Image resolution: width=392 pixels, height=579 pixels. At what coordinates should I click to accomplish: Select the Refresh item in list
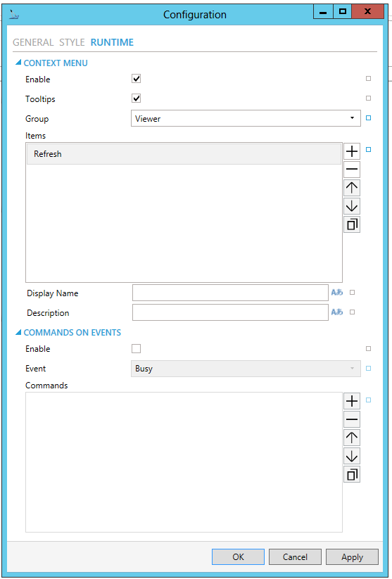pos(184,154)
